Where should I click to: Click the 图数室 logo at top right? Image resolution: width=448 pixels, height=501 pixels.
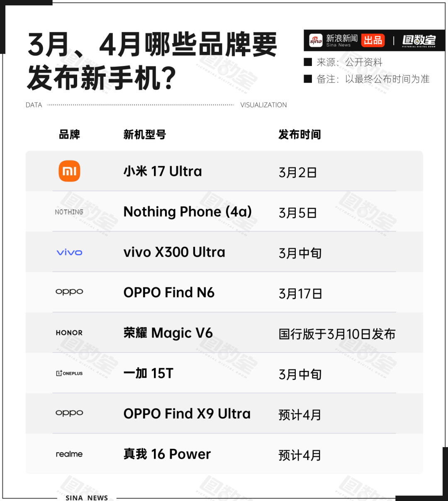pyautogui.click(x=419, y=40)
